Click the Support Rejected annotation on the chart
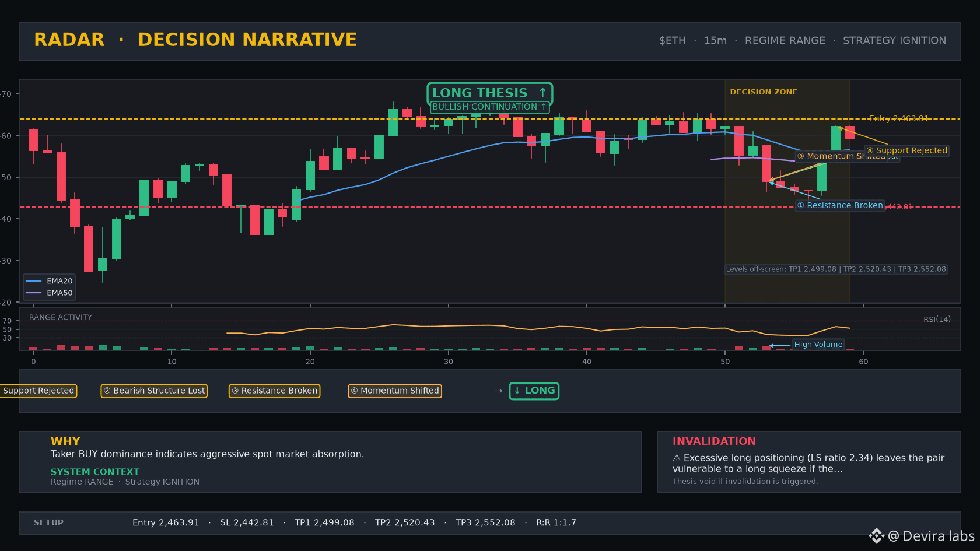The height and width of the screenshot is (551, 980). tap(907, 150)
